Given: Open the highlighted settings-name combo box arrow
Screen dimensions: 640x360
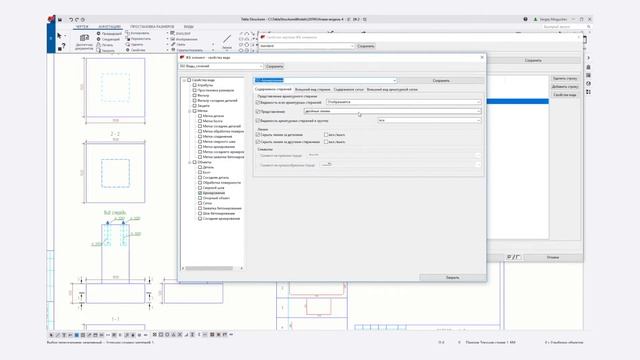Looking at the screenshot, I should pyautogui.click(x=394, y=80).
